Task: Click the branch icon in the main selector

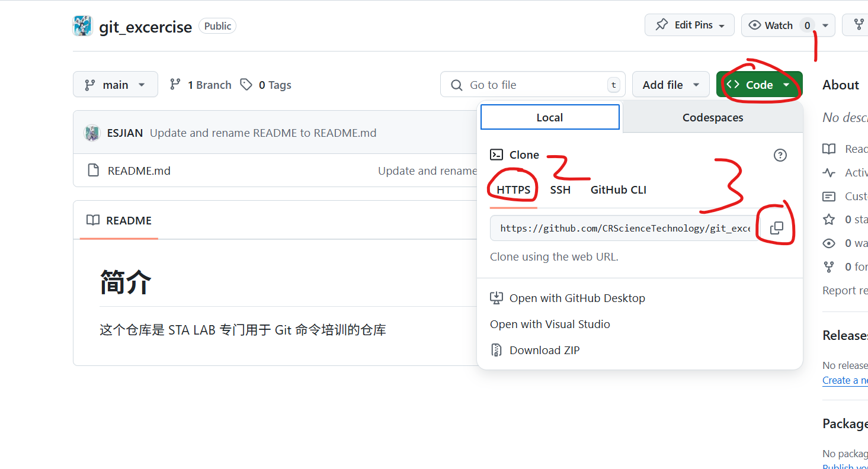Action: 90,85
